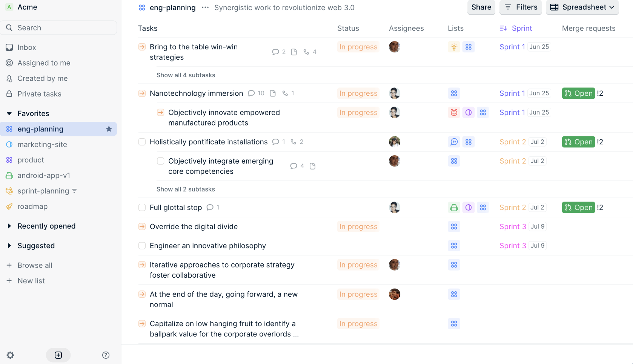Click the sprint-planning filter icon
Screen dimensions: 633x364
pos(75,191)
